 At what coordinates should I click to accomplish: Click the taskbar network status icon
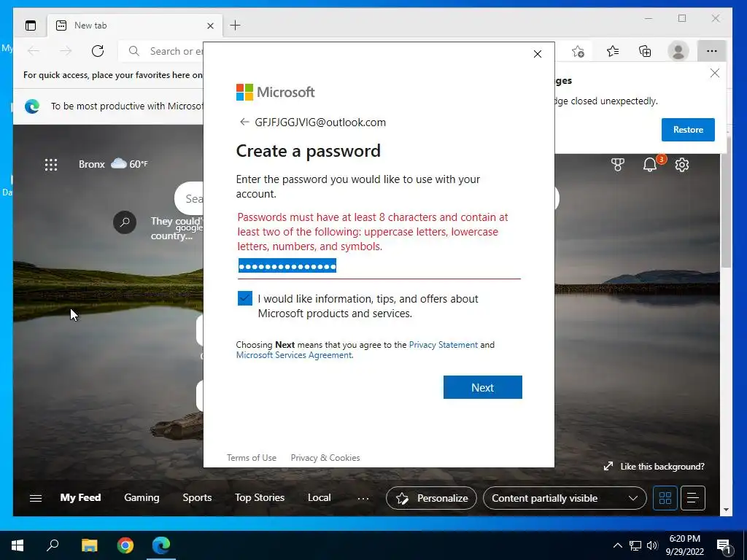(x=635, y=545)
